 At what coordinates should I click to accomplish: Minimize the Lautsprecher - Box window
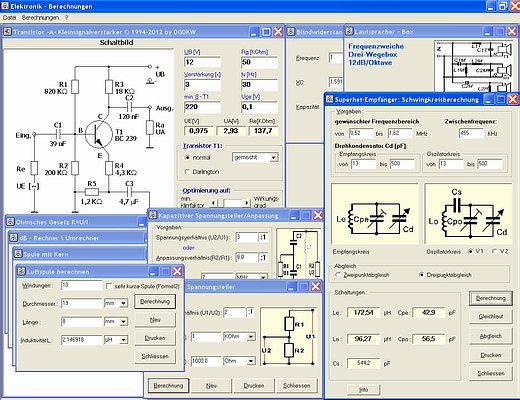click(488, 32)
